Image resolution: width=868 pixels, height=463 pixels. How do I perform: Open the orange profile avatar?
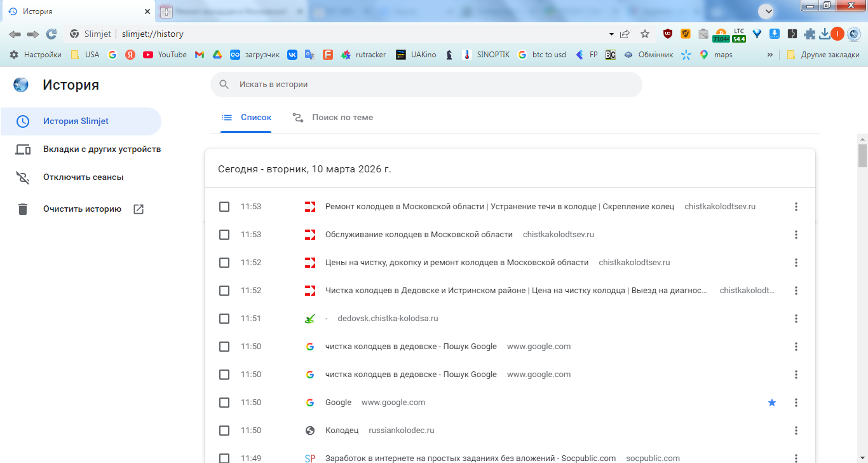coord(837,34)
